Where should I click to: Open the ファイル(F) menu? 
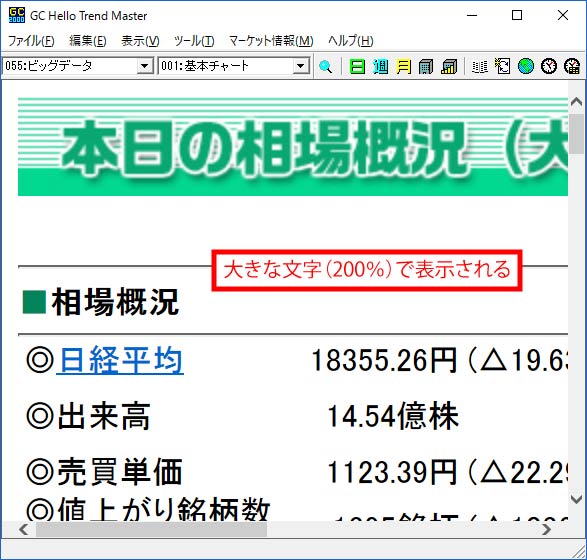(x=31, y=40)
